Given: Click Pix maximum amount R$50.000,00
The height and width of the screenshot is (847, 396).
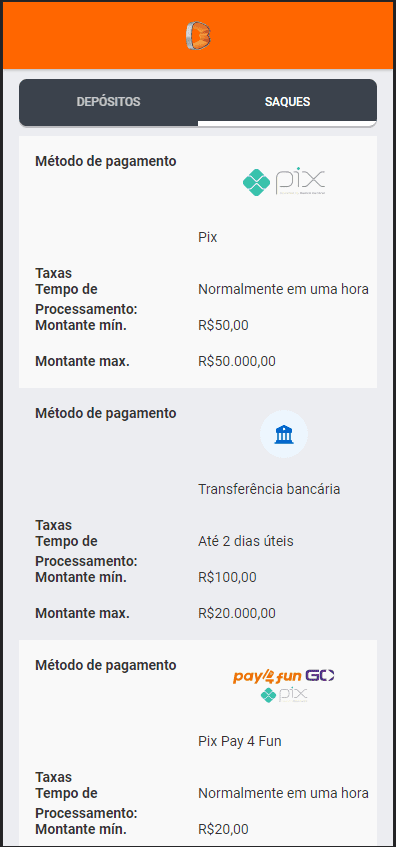Looking at the screenshot, I should pyautogui.click(x=237, y=361).
